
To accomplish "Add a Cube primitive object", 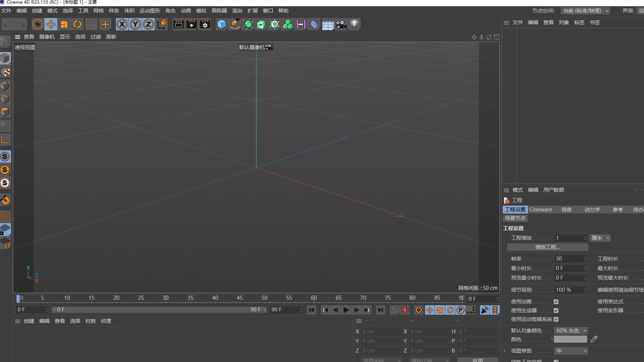I will [x=222, y=24].
